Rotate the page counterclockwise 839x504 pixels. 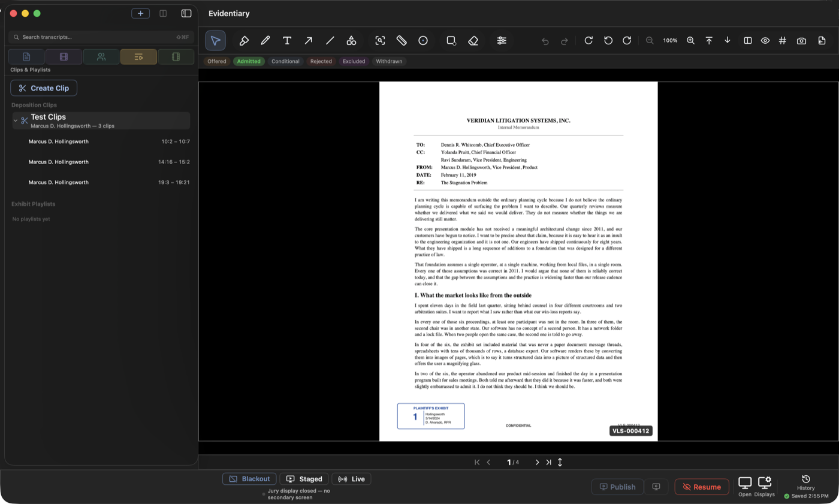tap(608, 40)
